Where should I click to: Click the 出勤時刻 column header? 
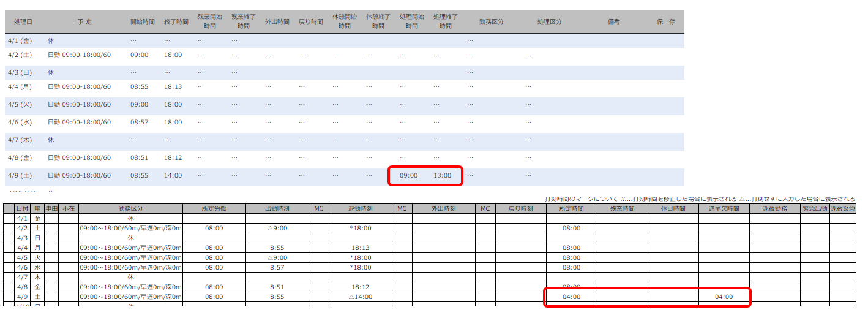(x=277, y=208)
